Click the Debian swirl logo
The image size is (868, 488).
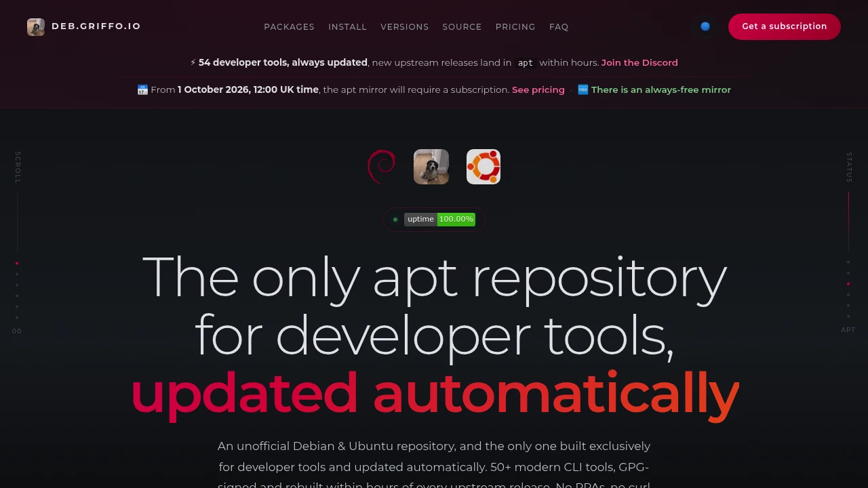tap(382, 167)
